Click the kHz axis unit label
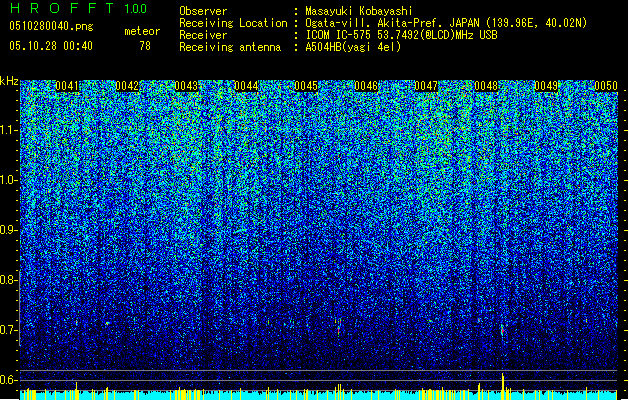629x400 pixels. tap(9, 81)
